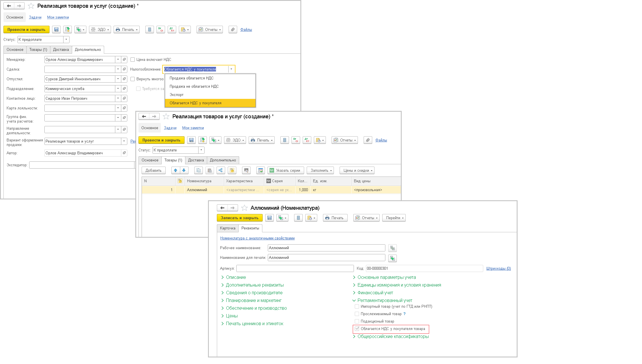Switch to the Доставка tab in the middle Реализация window

(196, 160)
